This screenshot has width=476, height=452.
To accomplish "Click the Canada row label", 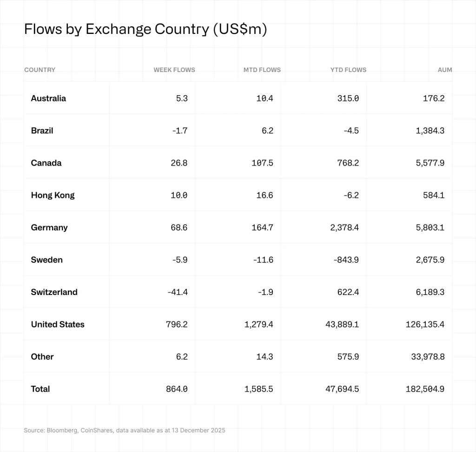I will [46, 163].
